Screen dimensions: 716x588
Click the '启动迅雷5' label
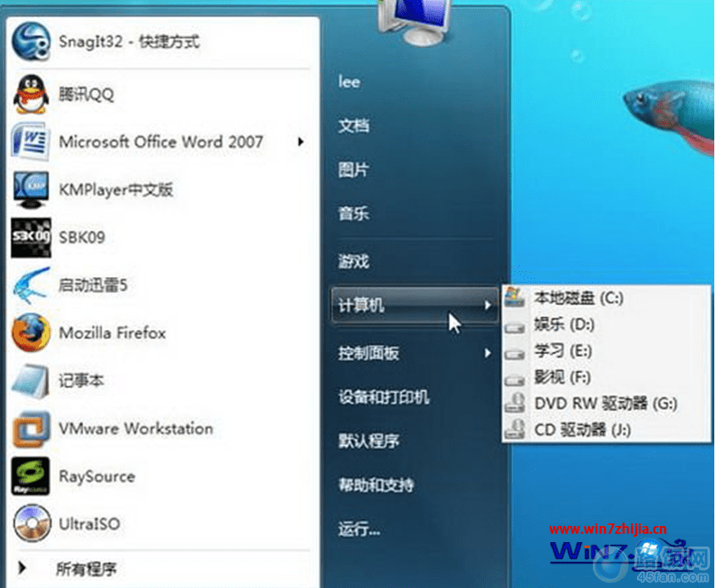click(93, 286)
